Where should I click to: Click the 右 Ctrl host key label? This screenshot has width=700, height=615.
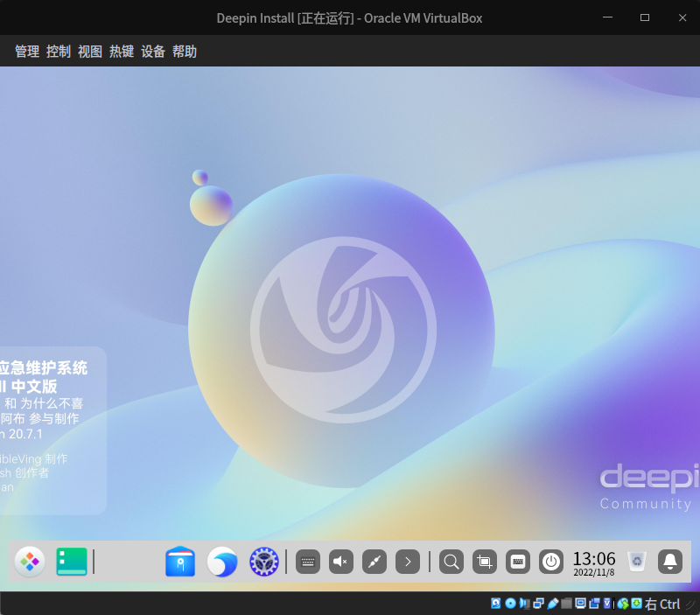click(662, 605)
